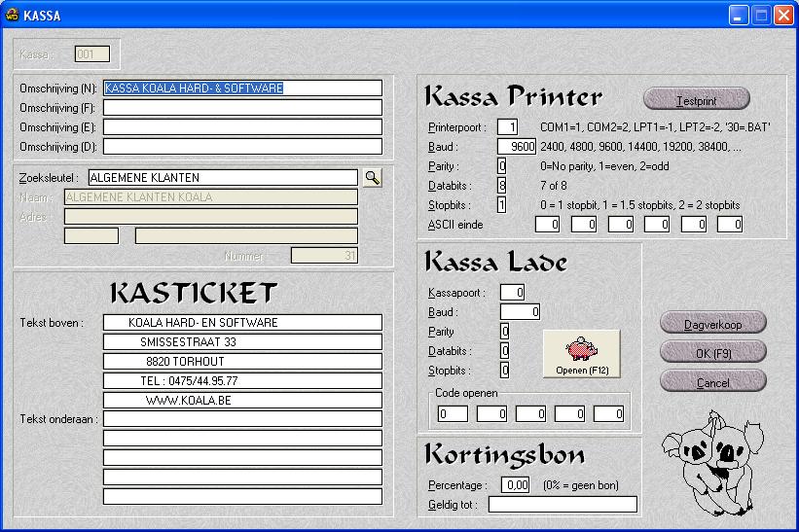The width and height of the screenshot is (799, 532).
Task: Click the Kassapoort field in Kassa Lade
Action: pos(513,293)
